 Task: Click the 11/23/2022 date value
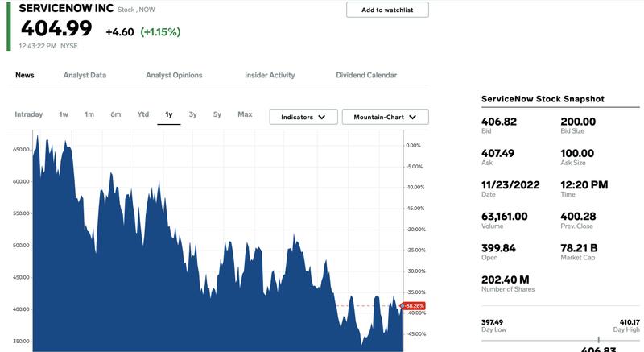(510, 184)
